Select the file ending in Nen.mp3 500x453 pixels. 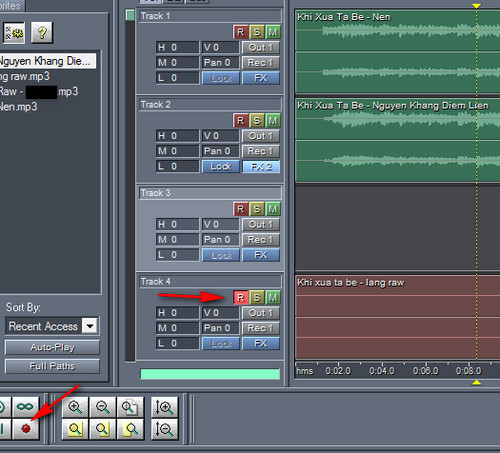click(x=19, y=107)
